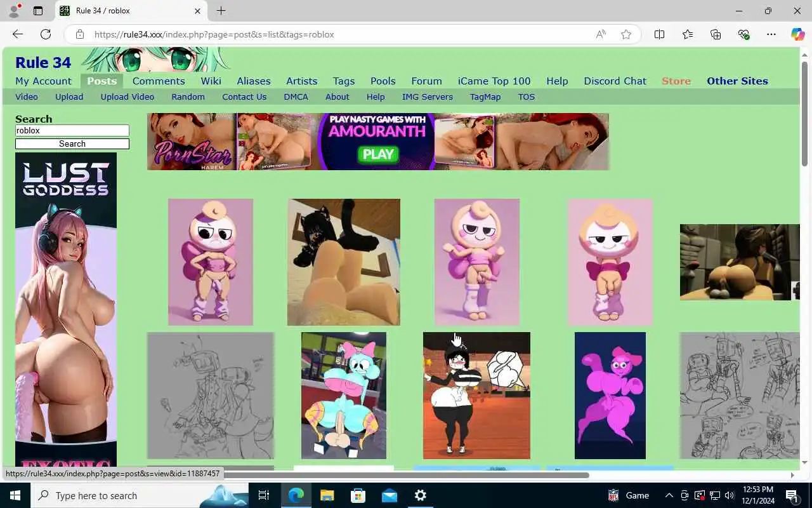The height and width of the screenshot is (508, 812).
Task: Open the My Account menu item
Action: click(x=43, y=81)
